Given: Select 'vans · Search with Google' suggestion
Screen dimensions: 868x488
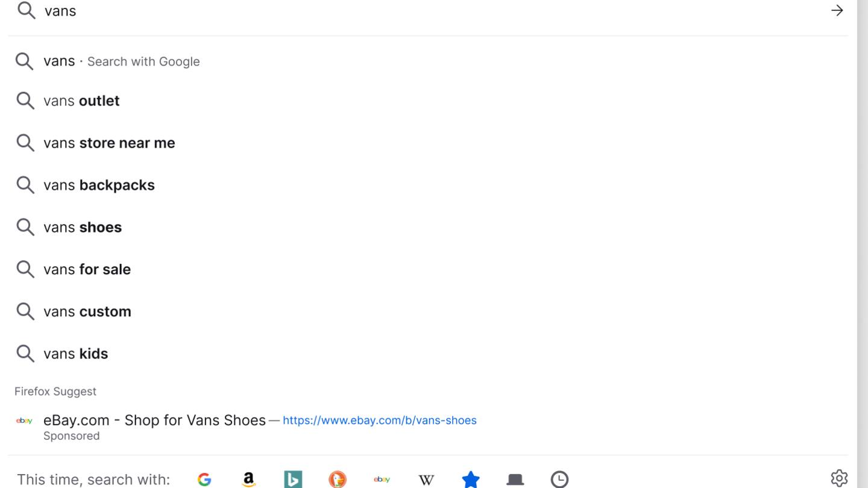Looking at the screenshot, I should [428, 61].
